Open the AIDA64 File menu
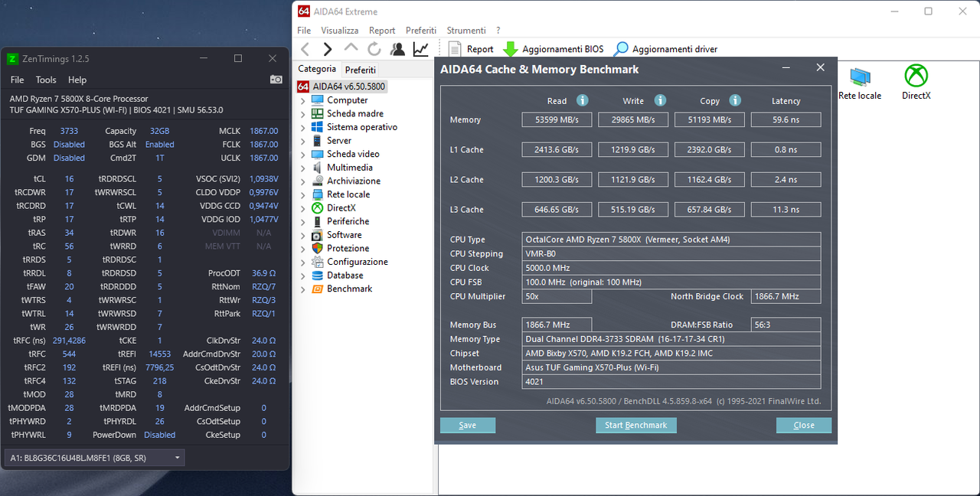Screen dimensions: 980x496 click(x=304, y=31)
